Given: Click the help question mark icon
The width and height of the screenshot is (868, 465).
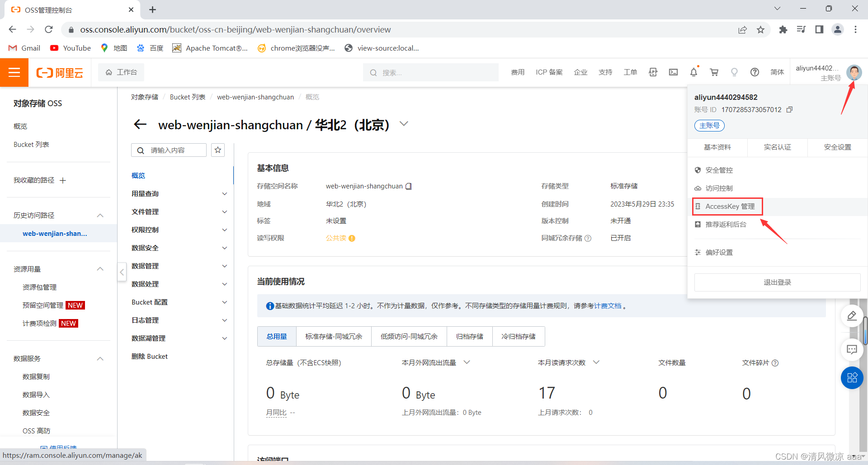Looking at the screenshot, I should (755, 72).
